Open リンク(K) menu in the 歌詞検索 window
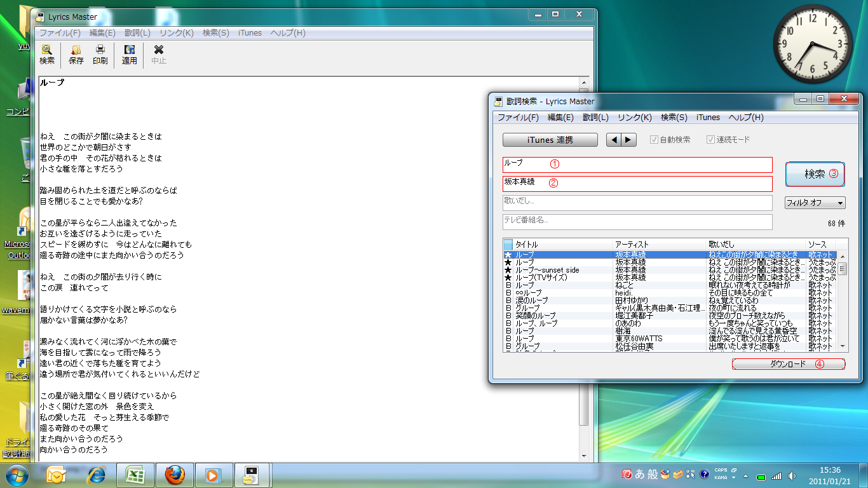The image size is (868, 488). pos(635,118)
